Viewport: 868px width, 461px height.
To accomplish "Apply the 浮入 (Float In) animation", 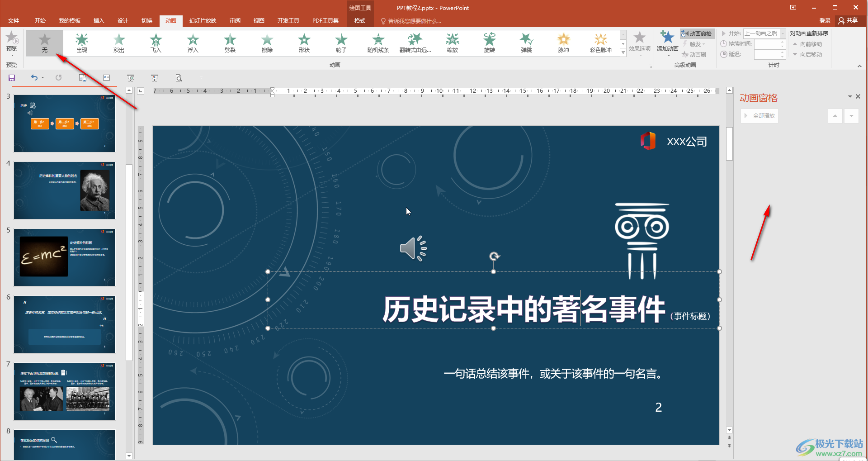I will click(193, 43).
